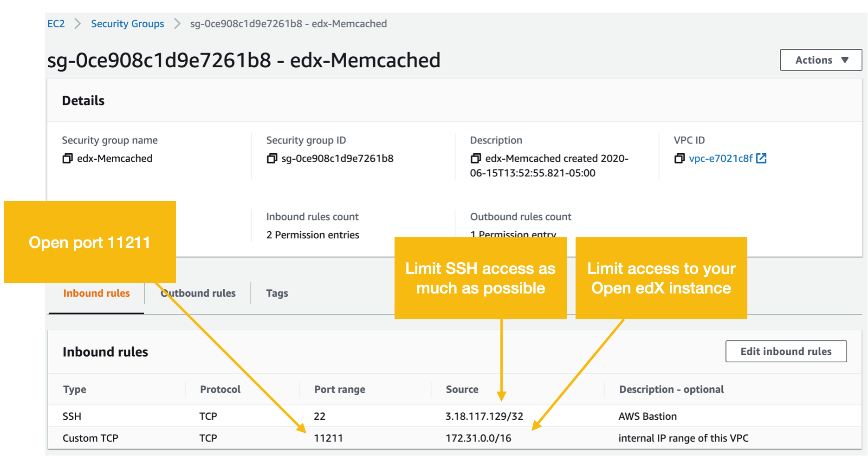868x456 pixels.
Task: Click the Edit inbound rules button
Action: [786, 352]
